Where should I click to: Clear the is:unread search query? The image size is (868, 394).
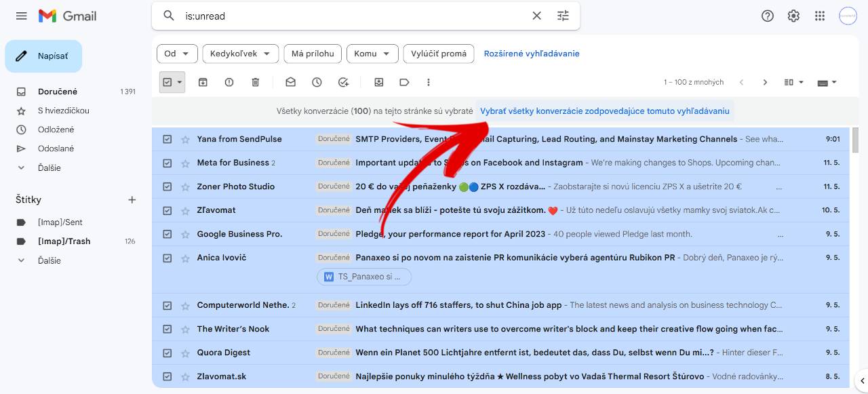click(x=536, y=16)
